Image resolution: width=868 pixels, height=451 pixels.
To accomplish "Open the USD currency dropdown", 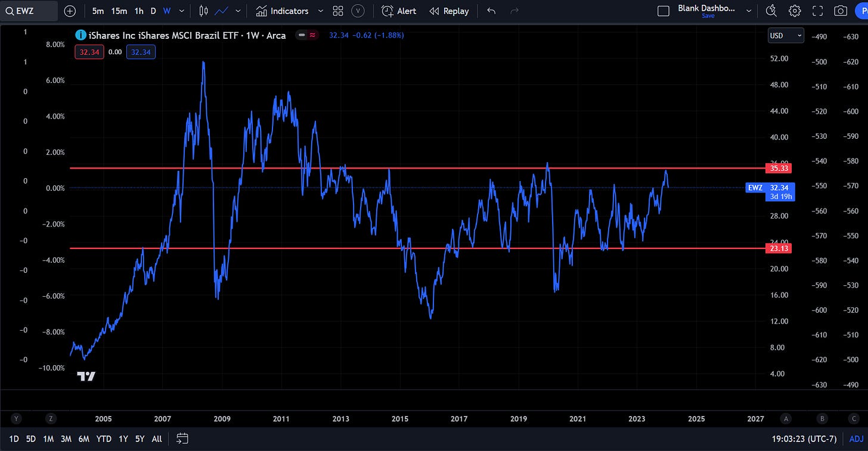I will point(786,35).
